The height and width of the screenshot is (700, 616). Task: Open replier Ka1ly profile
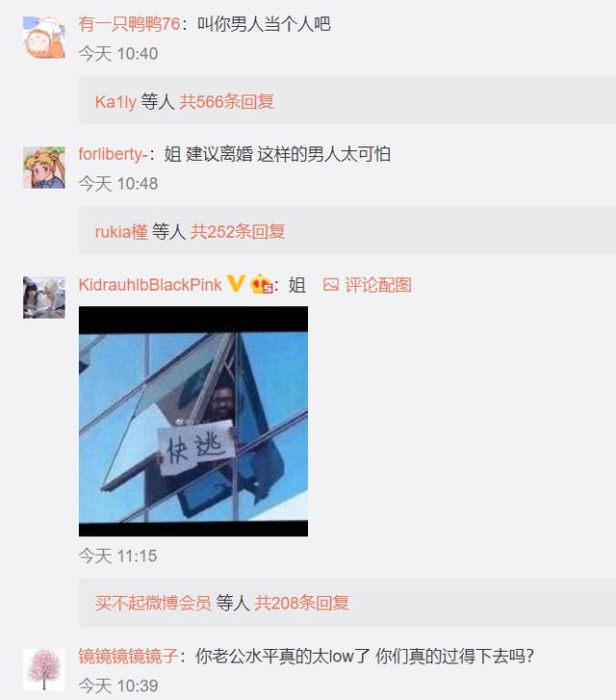coord(115,102)
